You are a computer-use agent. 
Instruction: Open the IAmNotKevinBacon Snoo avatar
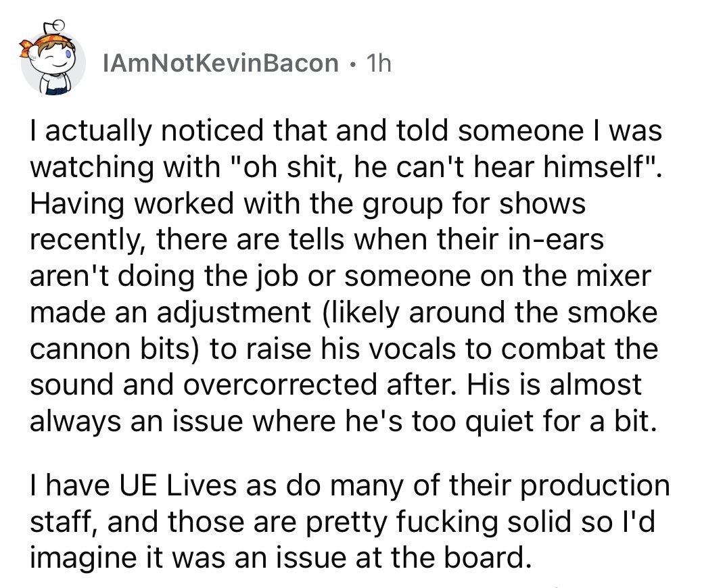tap(52, 59)
